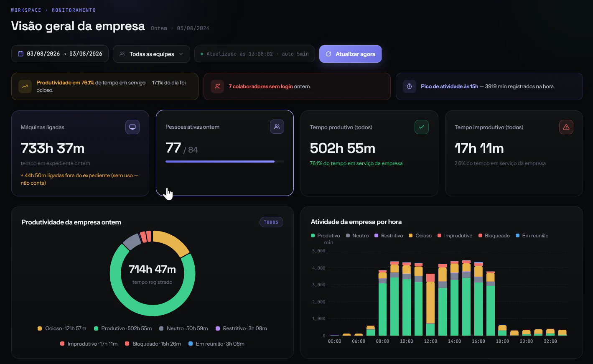593x364 pixels.
Task: Click the refresh icon in Atualizar agora button
Action: pyautogui.click(x=328, y=54)
